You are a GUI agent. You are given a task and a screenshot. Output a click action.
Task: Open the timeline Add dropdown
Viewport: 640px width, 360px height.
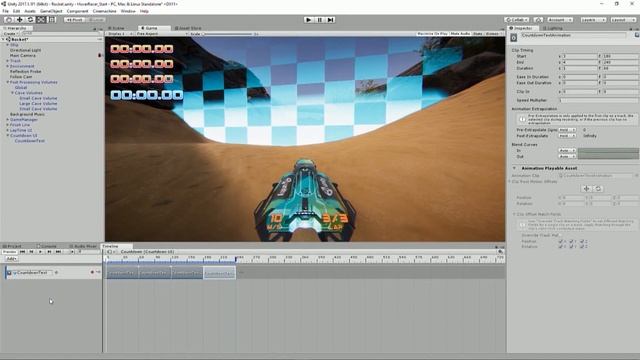pyautogui.click(x=11, y=259)
